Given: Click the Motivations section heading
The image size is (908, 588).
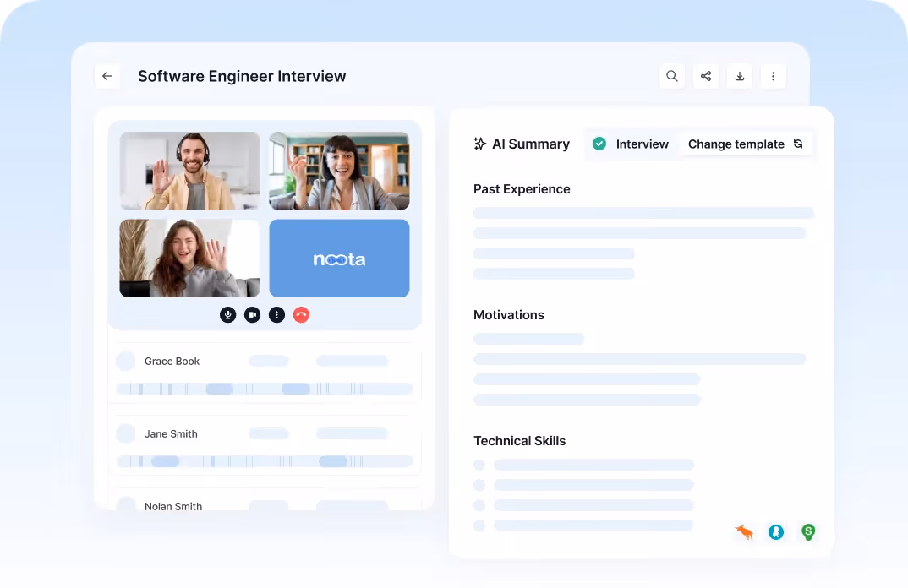Looking at the screenshot, I should point(509,315).
